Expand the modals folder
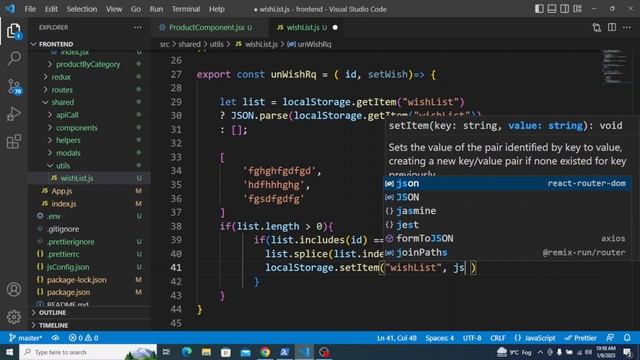This screenshot has width=640, height=360. pyautogui.click(x=68, y=153)
